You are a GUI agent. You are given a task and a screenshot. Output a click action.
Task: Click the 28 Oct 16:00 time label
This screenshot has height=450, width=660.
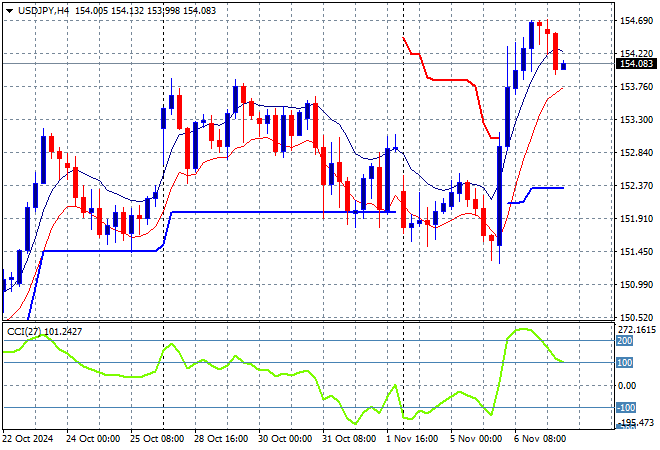(221, 439)
